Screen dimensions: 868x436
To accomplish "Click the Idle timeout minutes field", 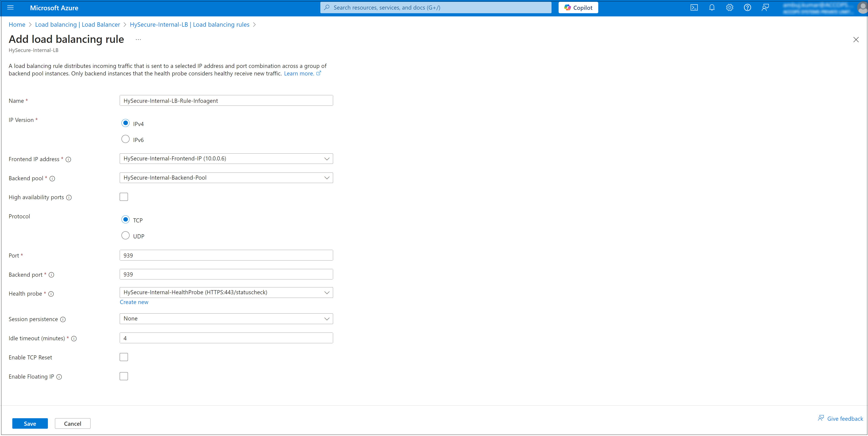I will tap(226, 338).
